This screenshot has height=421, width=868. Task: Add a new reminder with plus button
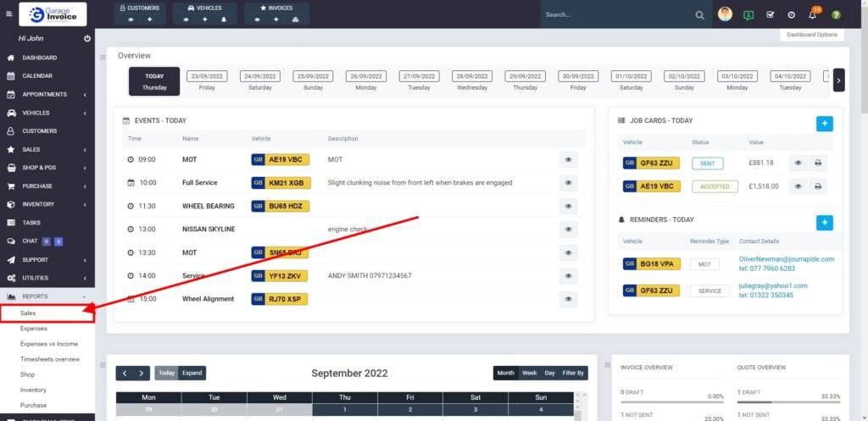coord(824,223)
